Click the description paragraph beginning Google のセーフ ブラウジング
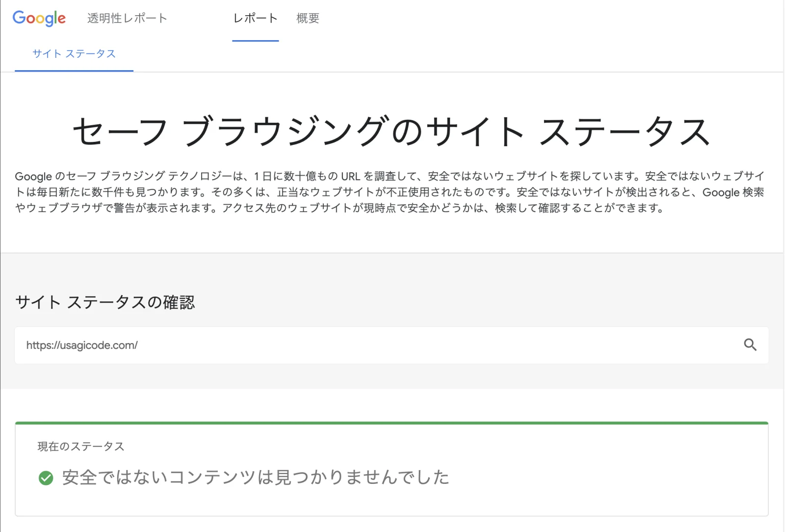This screenshot has width=785, height=532. [390, 192]
